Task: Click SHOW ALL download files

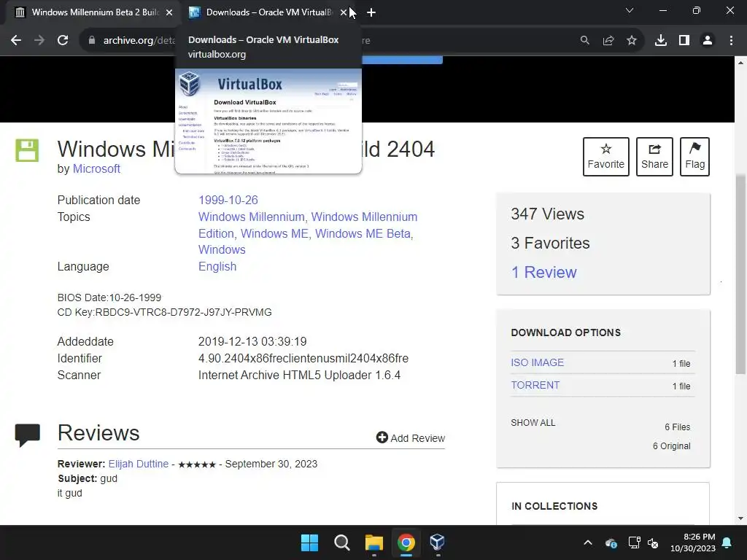Action: [x=533, y=423]
